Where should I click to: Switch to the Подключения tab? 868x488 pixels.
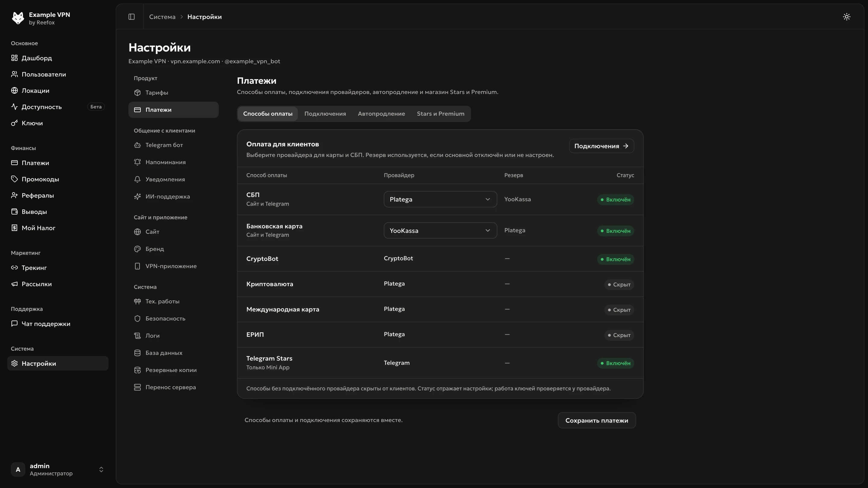click(x=325, y=114)
